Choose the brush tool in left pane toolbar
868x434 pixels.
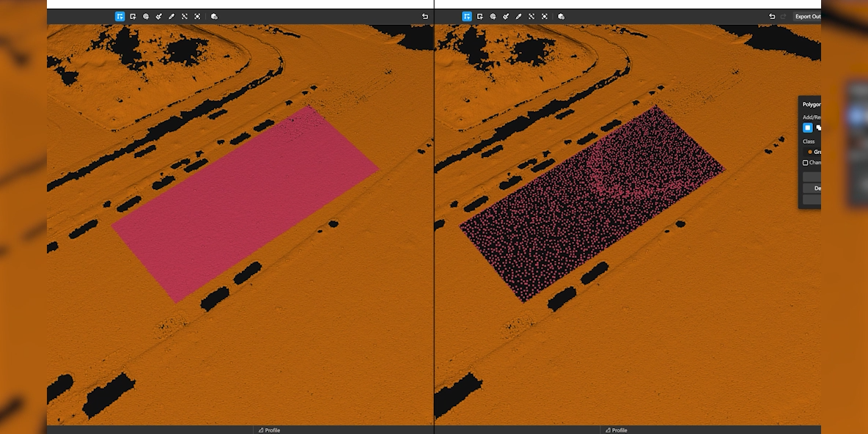[158, 16]
